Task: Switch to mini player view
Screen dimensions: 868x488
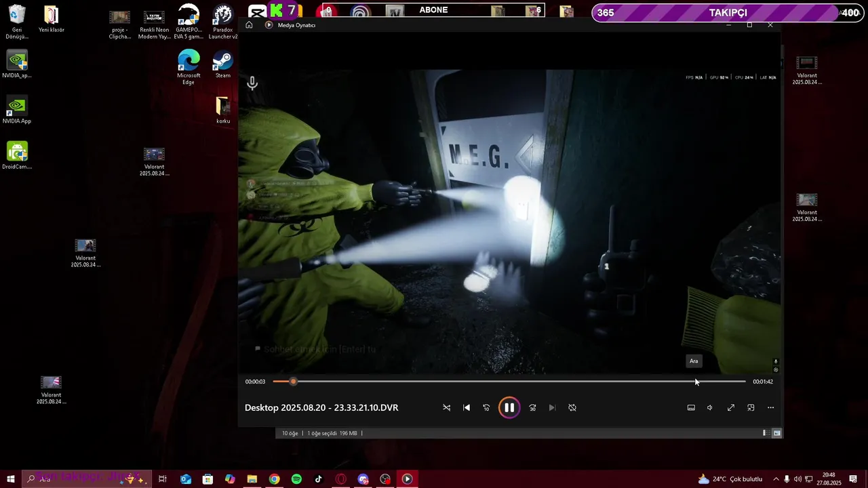Action: point(751,407)
